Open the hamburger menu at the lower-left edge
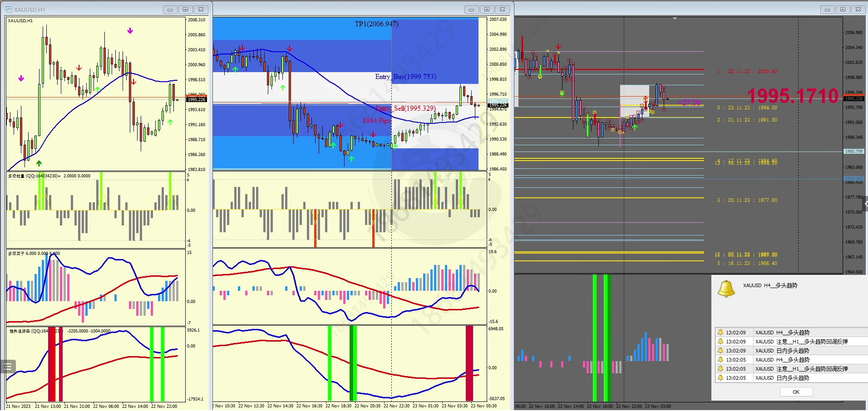 [x=8, y=366]
